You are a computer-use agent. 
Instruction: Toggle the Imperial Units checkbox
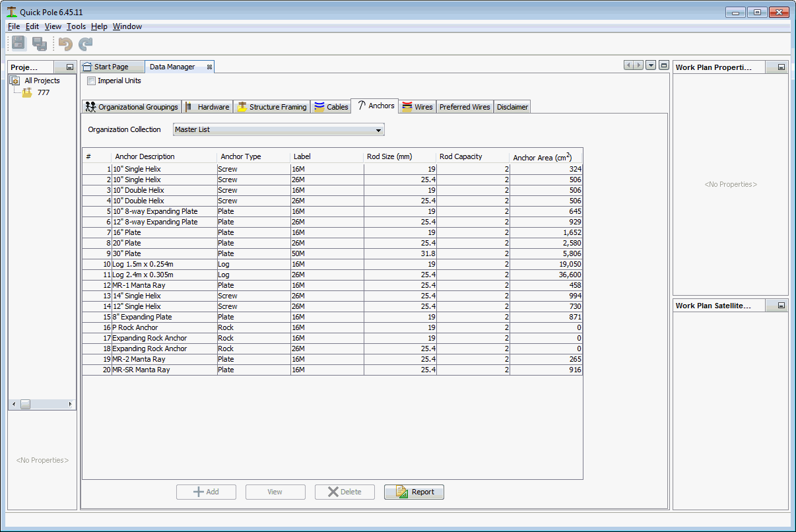point(92,81)
